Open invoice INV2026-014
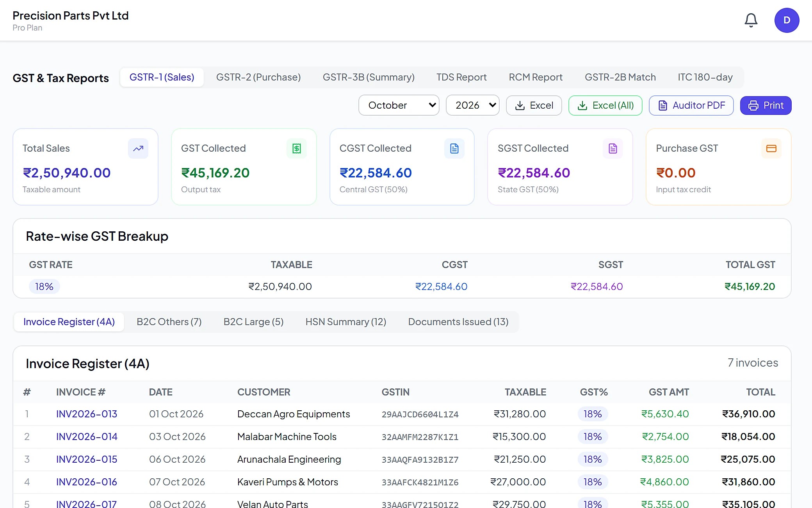Screen dimensions: 812x508 coord(87,437)
